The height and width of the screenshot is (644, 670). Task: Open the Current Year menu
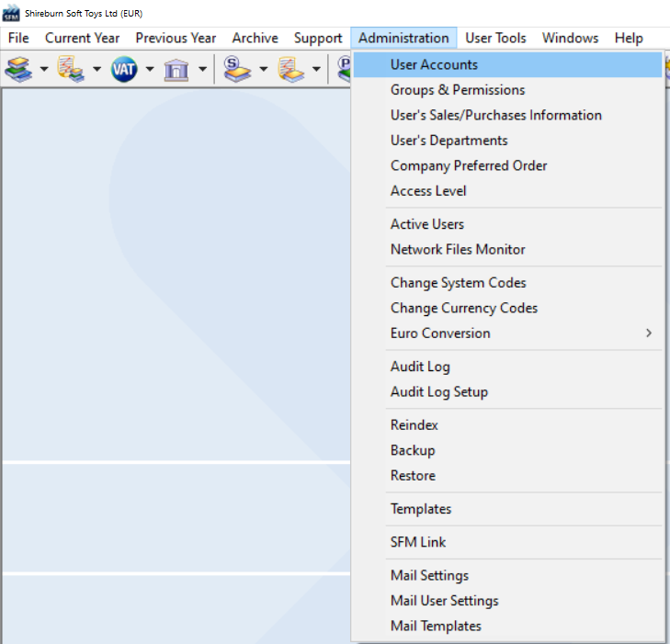point(82,38)
